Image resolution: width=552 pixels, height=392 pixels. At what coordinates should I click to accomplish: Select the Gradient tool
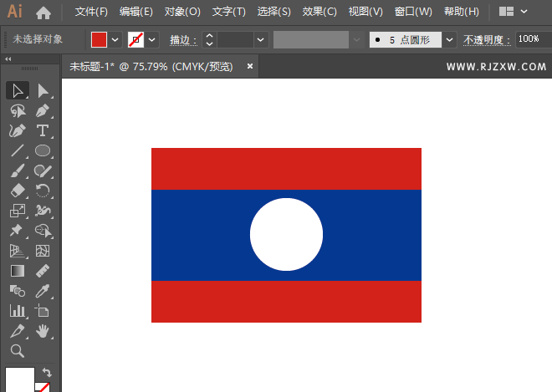click(x=18, y=271)
